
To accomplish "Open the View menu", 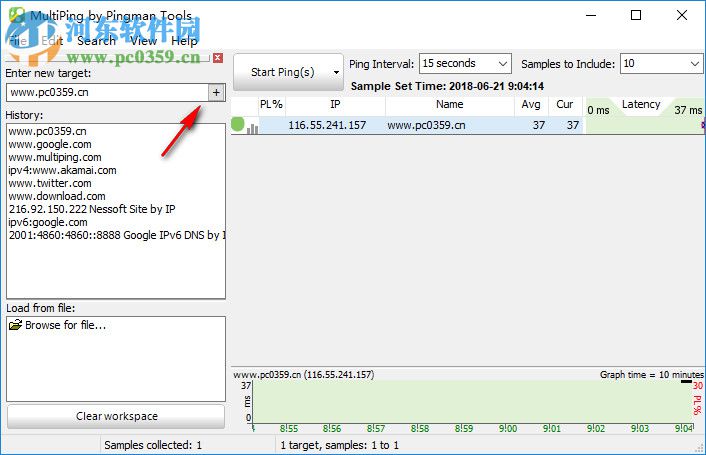I will pyautogui.click(x=144, y=41).
